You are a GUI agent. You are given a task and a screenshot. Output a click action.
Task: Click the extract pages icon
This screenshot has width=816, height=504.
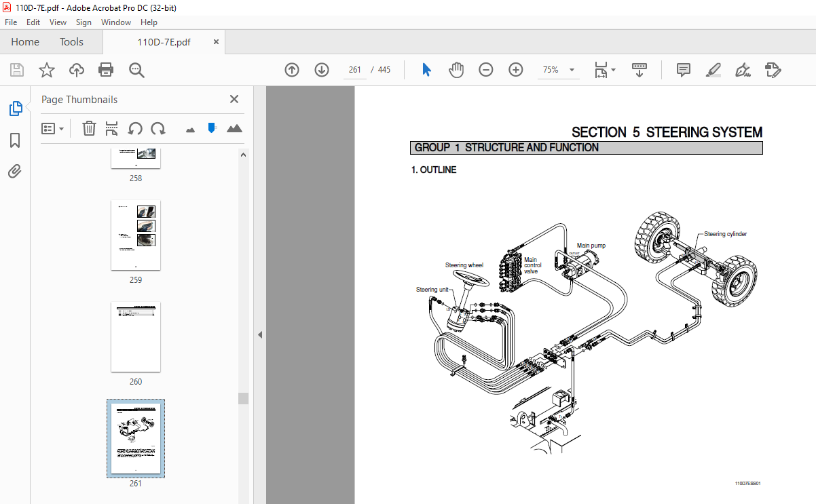[x=112, y=128]
